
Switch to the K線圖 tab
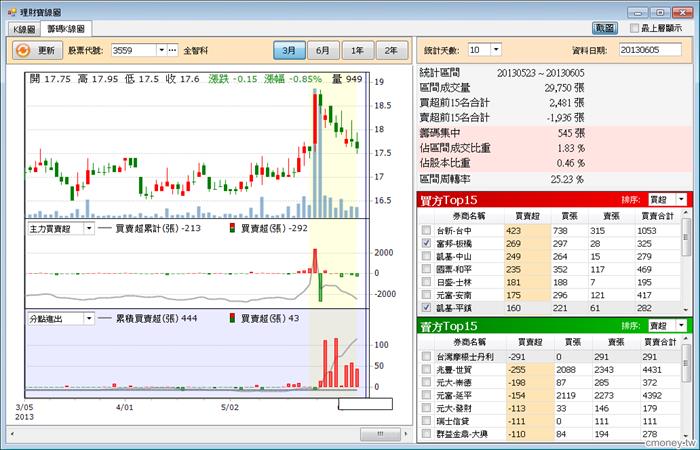coord(24,29)
